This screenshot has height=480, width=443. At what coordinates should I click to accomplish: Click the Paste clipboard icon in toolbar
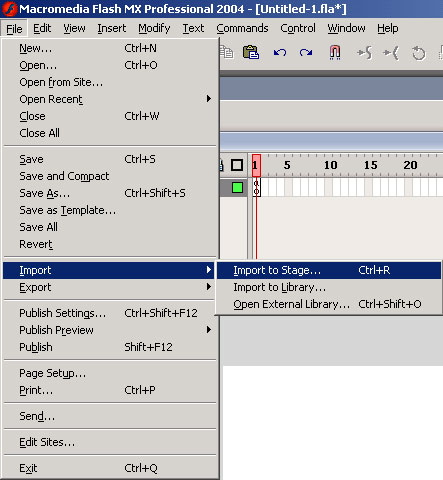(251, 53)
